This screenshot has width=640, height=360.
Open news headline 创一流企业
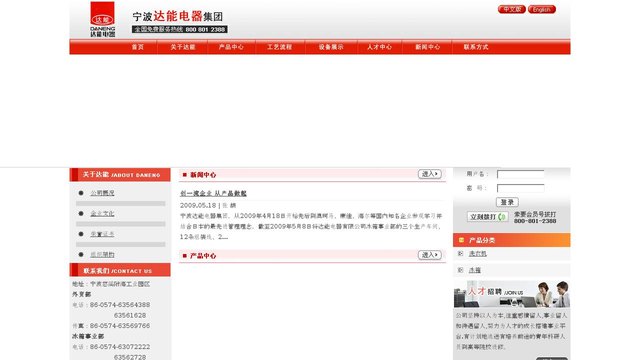213,193
